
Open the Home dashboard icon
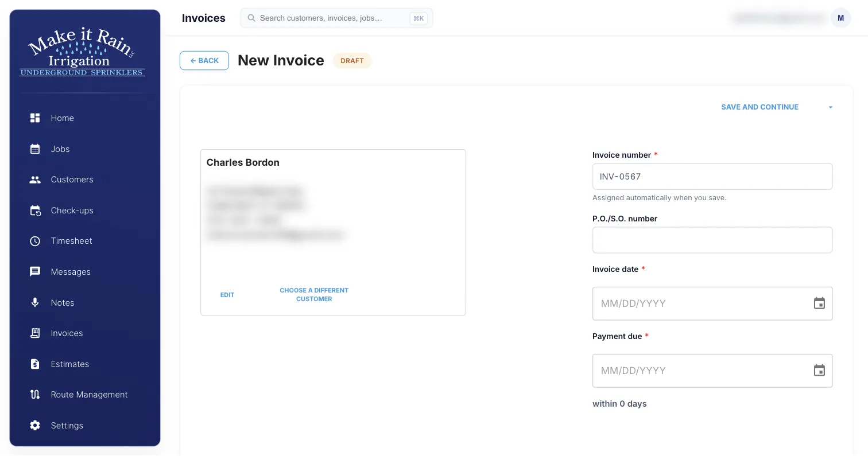35,118
